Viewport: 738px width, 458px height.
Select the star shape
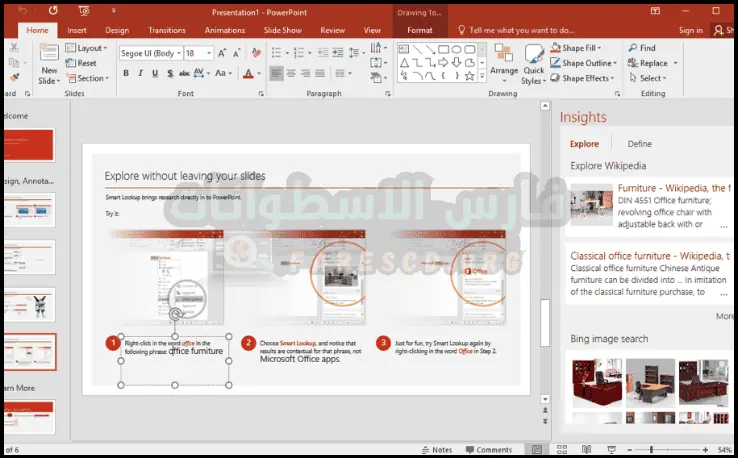(x=469, y=76)
